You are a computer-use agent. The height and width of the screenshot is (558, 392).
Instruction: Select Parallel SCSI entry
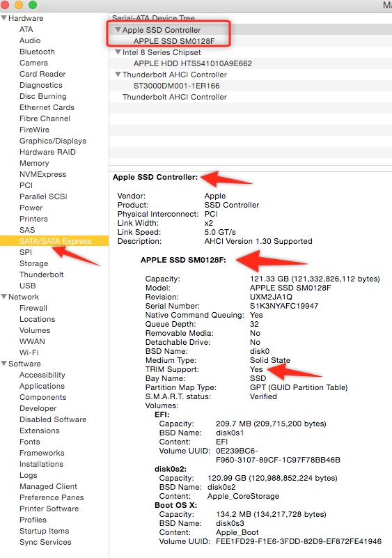[43, 196]
